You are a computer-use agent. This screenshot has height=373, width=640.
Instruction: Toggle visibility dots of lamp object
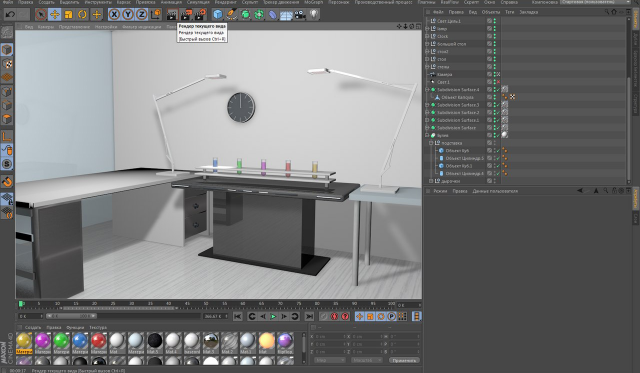[495, 29]
